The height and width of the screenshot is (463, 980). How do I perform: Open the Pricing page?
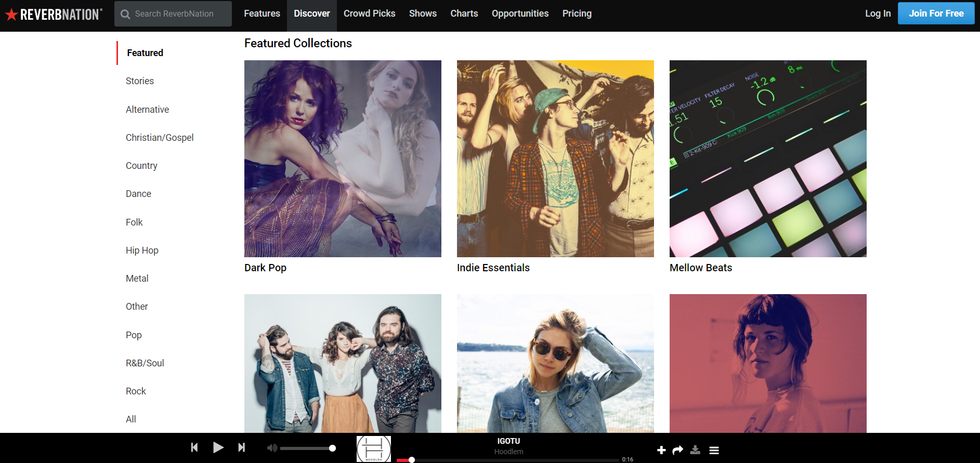coord(577,14)
